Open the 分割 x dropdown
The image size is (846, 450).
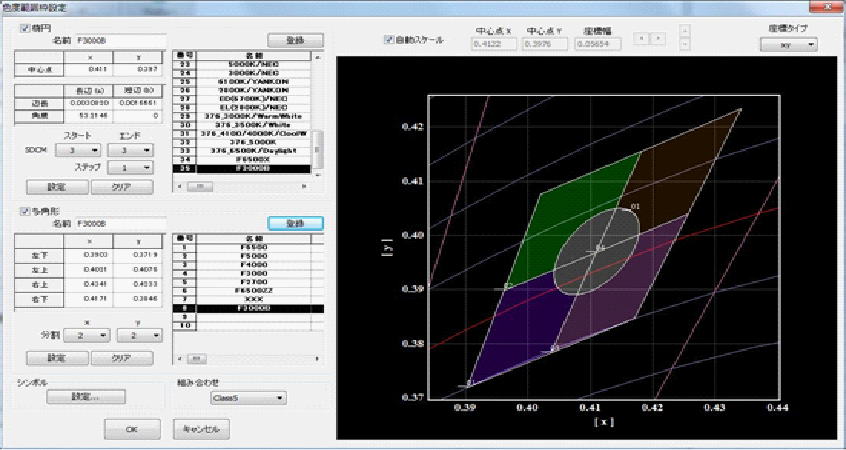point(86,336)
